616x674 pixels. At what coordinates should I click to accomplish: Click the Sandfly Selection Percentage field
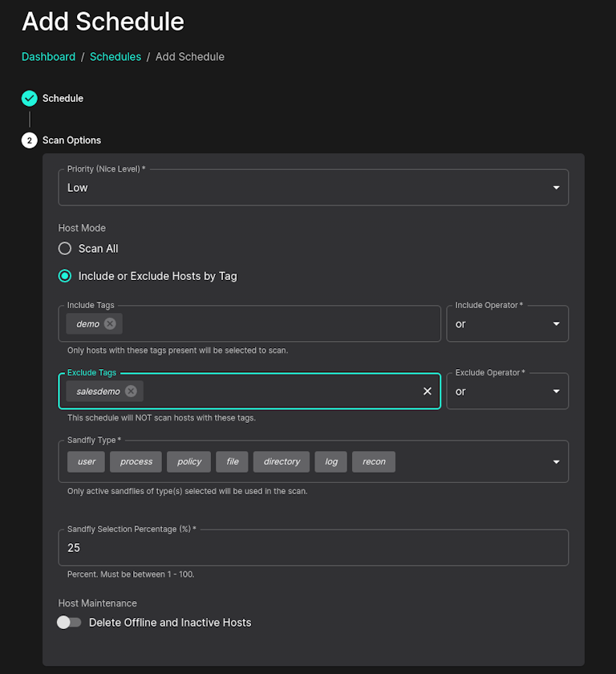[x=313, y=547]
